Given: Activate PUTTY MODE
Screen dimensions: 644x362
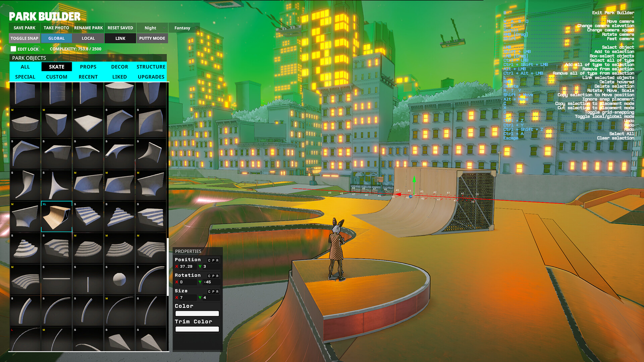Looking at the screenshot, I should [152, 38].
